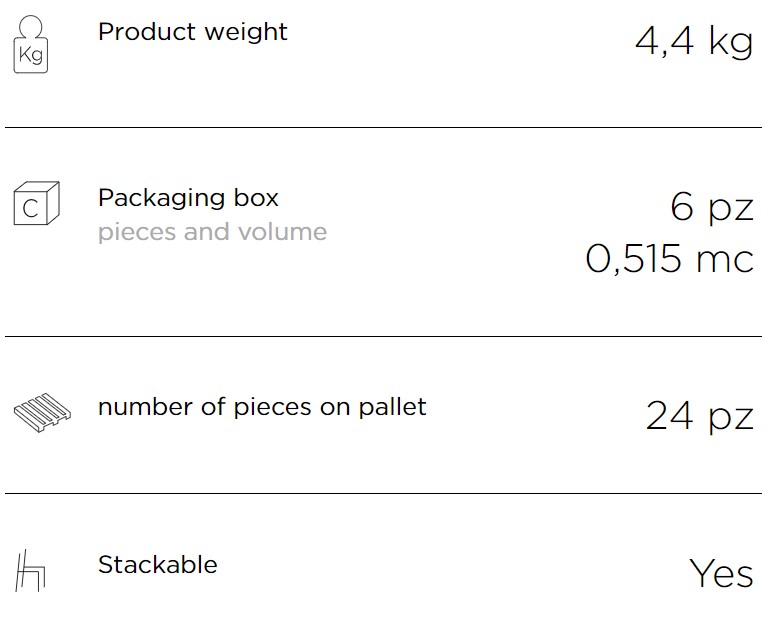This screenshot has width=780, height=630.
Task: Click the stackable chairs icon
Action: tap(30, 571)
